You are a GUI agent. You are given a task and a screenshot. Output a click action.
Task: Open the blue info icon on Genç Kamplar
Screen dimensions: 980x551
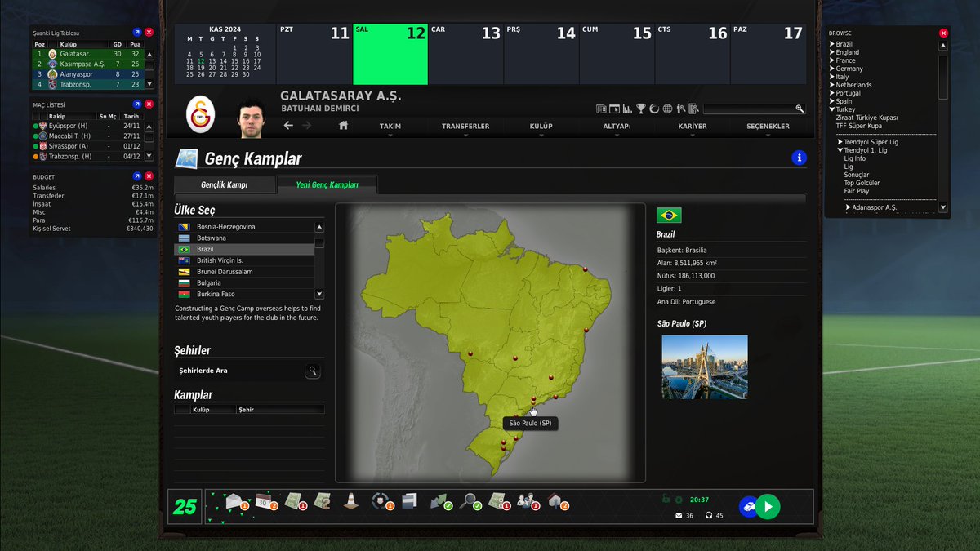click(x=800, y=158)
